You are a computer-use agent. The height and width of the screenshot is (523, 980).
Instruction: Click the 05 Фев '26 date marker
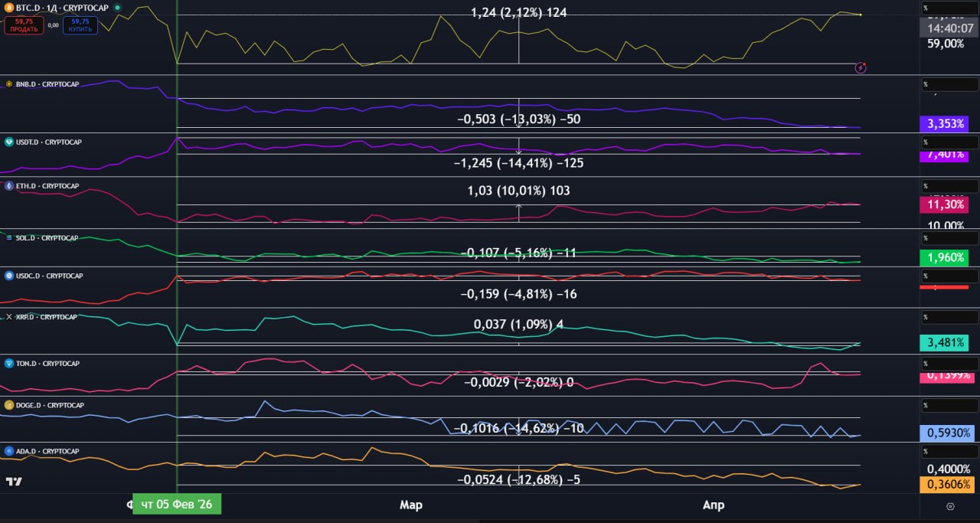(x=177, y=505)
